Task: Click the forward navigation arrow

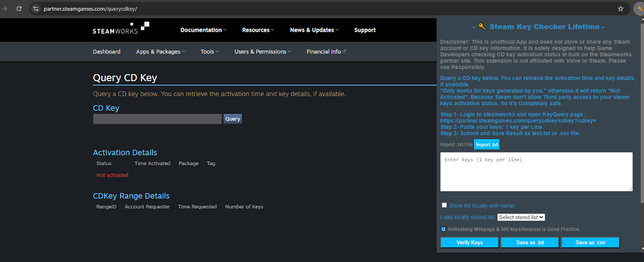Action: coord(5,9)
